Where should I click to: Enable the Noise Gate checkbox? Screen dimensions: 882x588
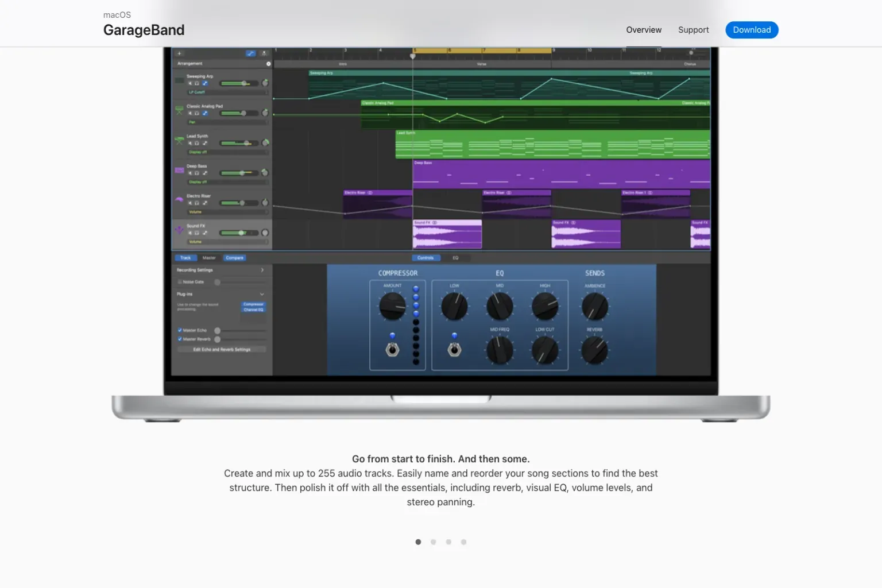(180, 282)
